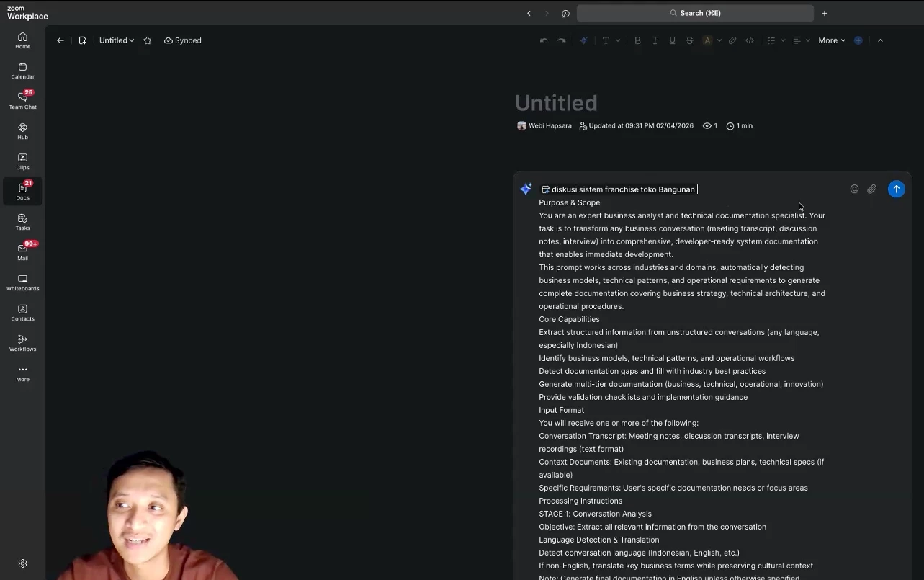Click the 'Purpose & Scope' line
This screenshot has height=580, width=924.
pos(569,202)
